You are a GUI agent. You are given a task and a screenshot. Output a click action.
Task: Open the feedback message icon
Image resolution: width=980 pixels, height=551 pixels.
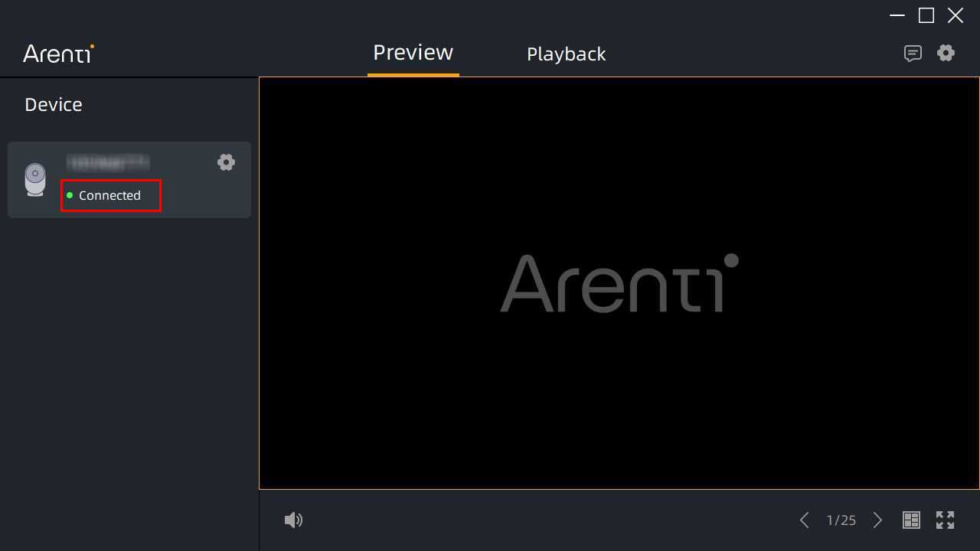[913, 53]
